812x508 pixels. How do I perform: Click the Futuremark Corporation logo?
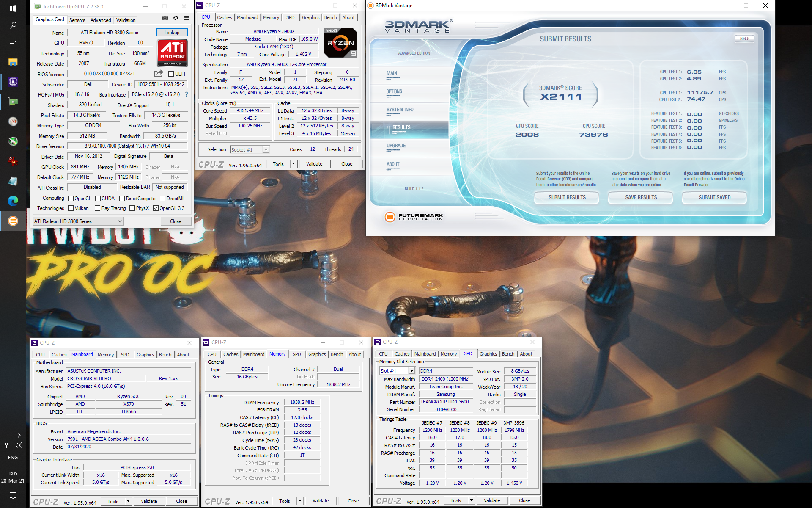coord(414,217)
